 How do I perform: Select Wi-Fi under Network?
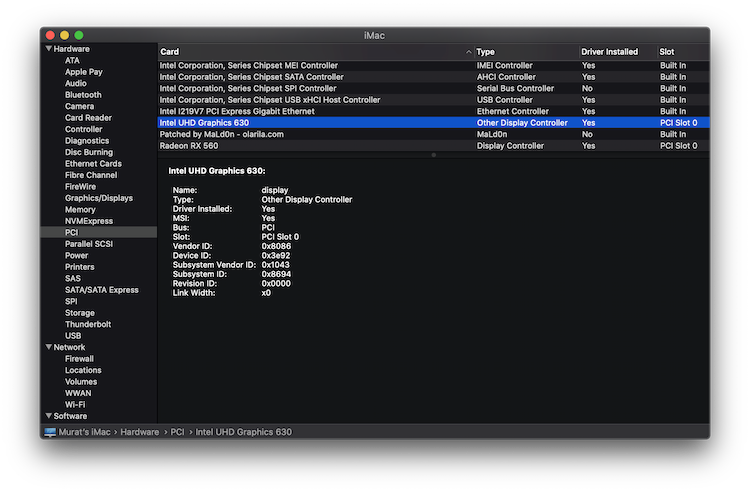pos(75,405)
